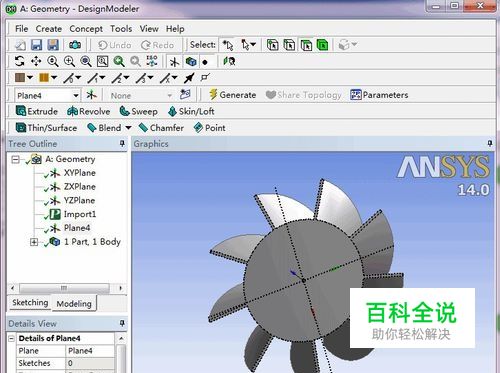Switch to the Modeling tab

point(74,304)
